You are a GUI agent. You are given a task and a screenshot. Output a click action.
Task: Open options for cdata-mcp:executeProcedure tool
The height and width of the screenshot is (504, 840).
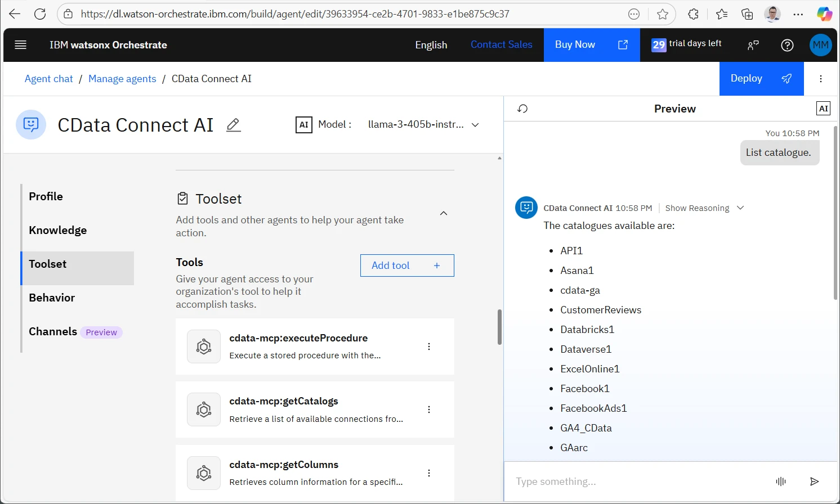click(x=429, y=346)
